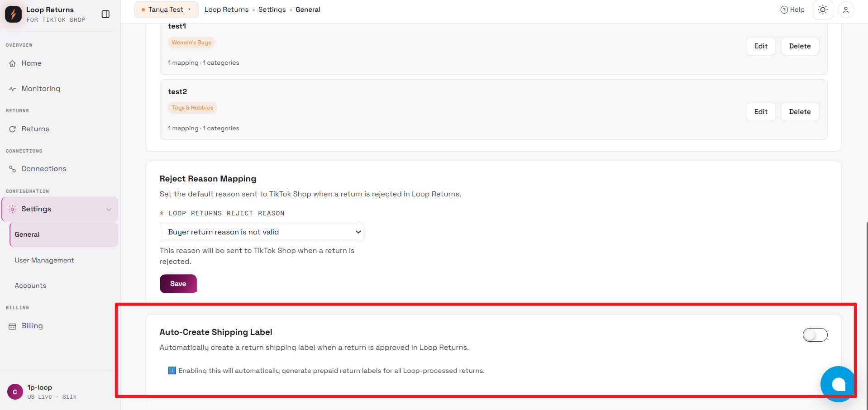This screenshot has height=410, width=868.
Task: Open User Management settings page
Action: click(x=44, y=260)
